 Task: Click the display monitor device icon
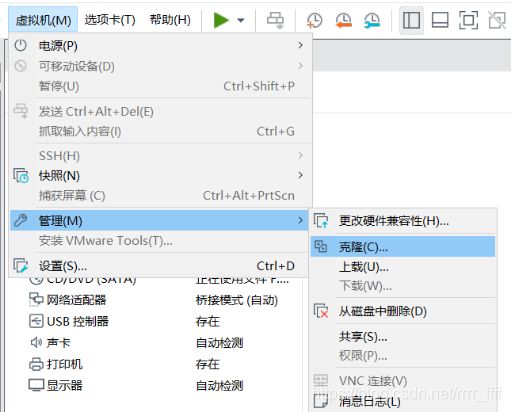tap(36, 386)
